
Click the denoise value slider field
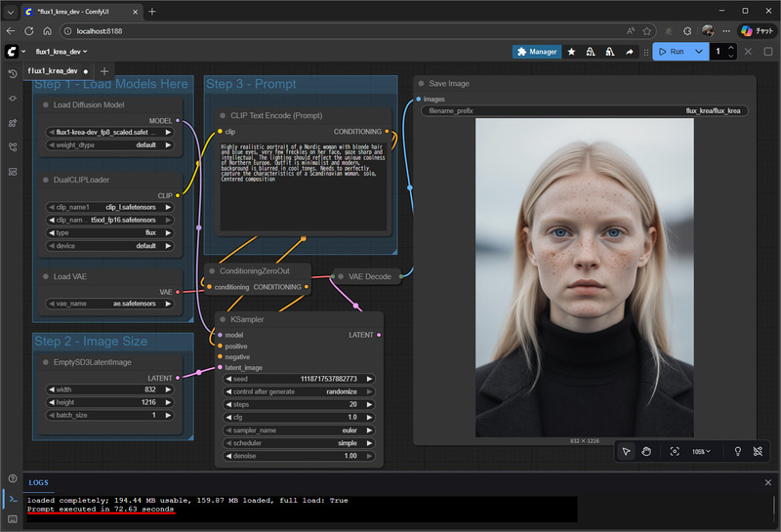pos(301,455)
